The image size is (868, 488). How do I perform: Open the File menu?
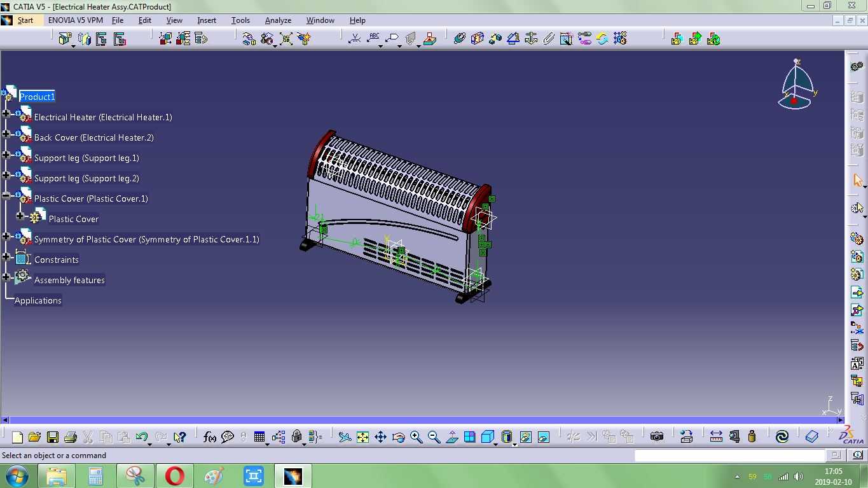(118, 20)
